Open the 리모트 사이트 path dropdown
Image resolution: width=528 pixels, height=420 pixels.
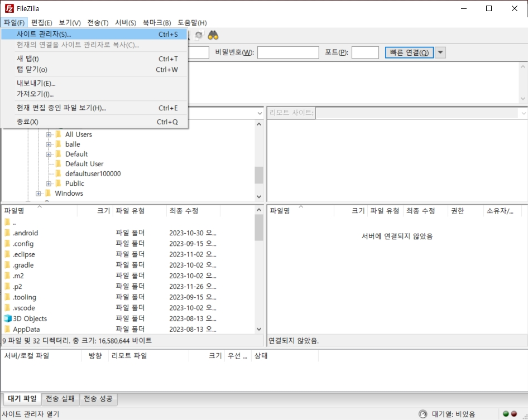[524, 113]
